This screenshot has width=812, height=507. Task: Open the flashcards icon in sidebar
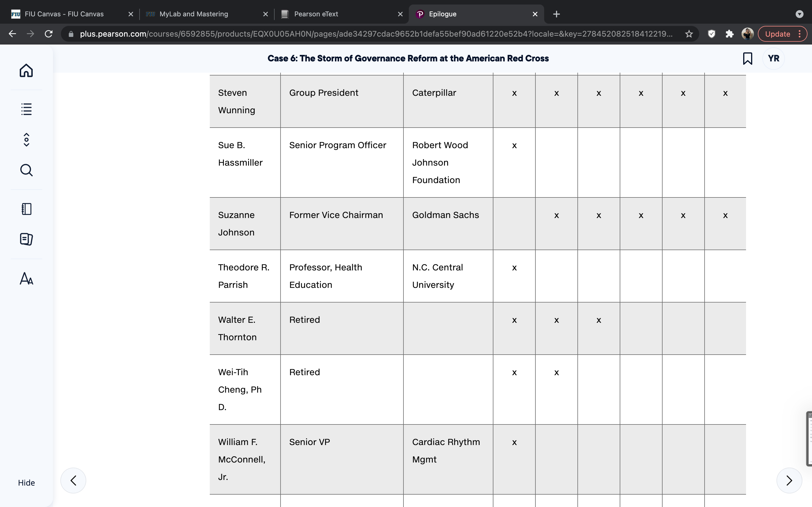[x=26, y=239]
